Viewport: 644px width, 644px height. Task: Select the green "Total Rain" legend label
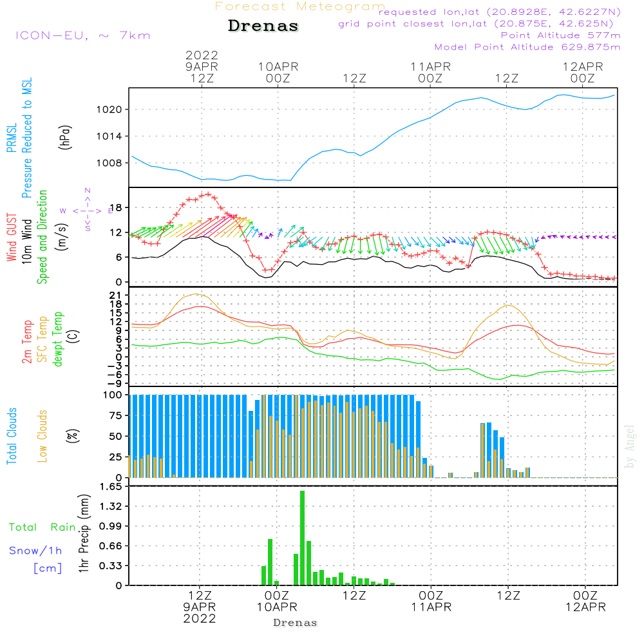click(x=43, y=527)
